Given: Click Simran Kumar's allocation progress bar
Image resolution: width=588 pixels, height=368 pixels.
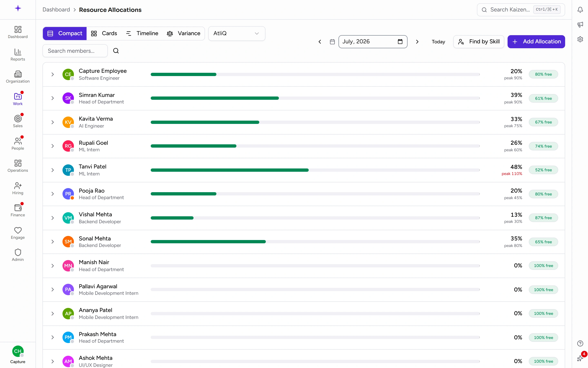Looking at the screenshot, I should coord(315,98).
